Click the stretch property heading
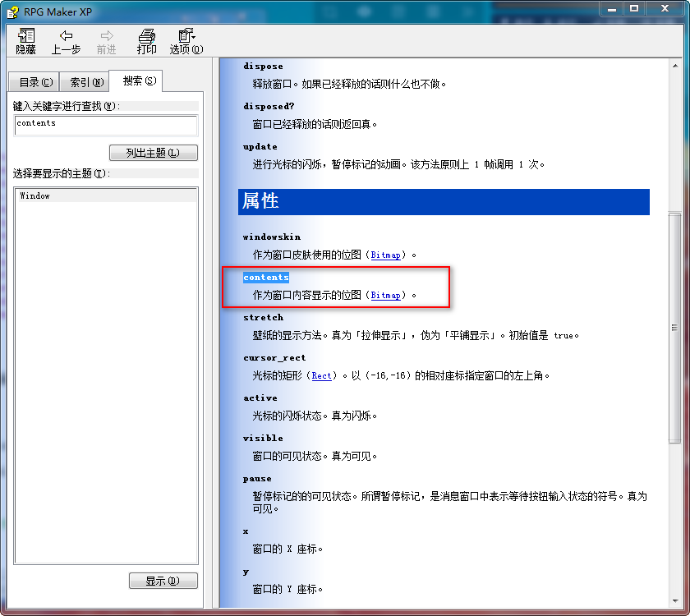This screenshot has height=616, width=690. [263, 317]
